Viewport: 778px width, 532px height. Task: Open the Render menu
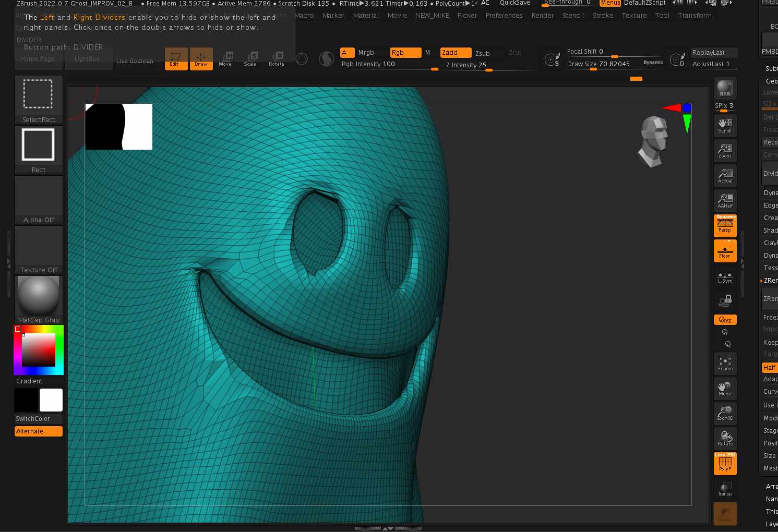click(543, 16)
